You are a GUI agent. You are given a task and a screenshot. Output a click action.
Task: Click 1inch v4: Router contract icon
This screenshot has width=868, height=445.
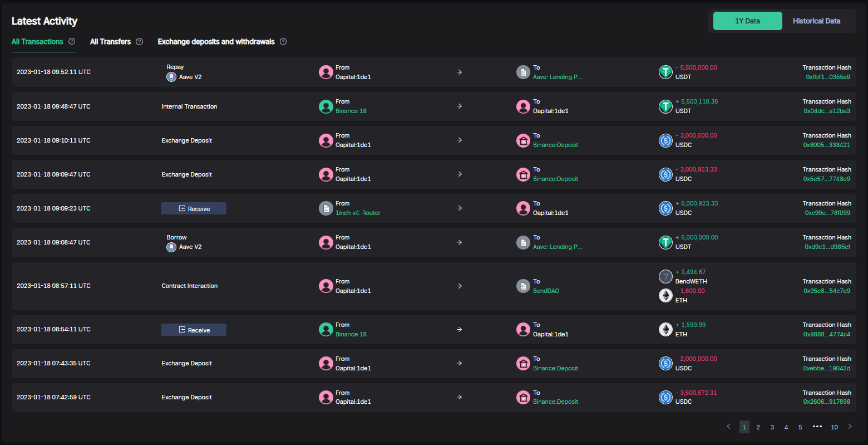[326, 208]
